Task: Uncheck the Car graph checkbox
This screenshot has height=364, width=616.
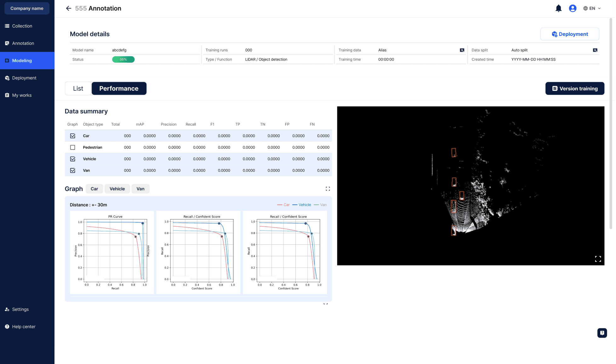Action: click(x=73, y=136)
